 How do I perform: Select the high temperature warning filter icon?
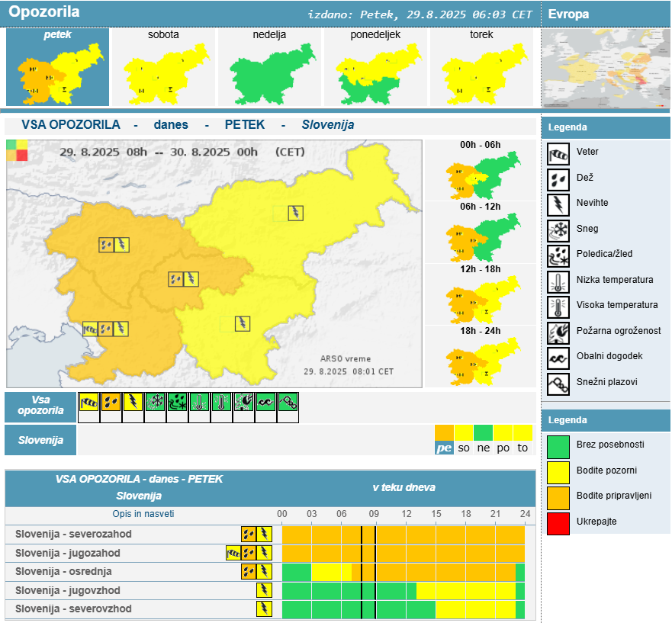click(x=222, y=402)
